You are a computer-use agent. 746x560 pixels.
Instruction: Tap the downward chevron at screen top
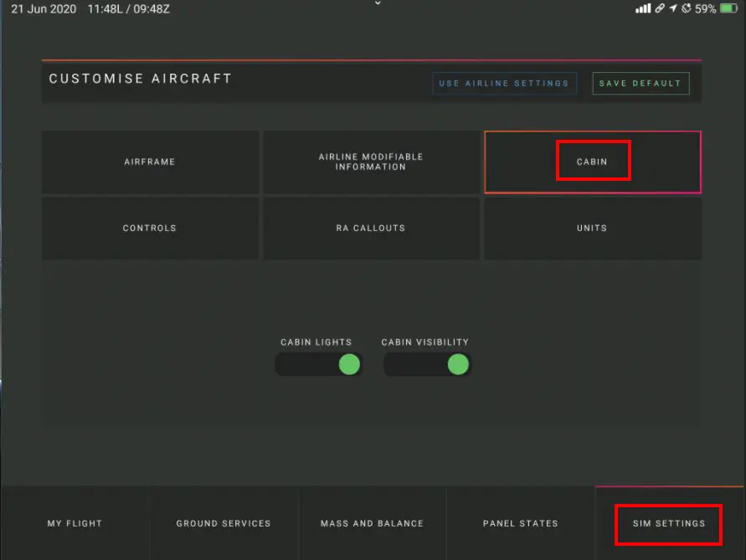[378, 3]
